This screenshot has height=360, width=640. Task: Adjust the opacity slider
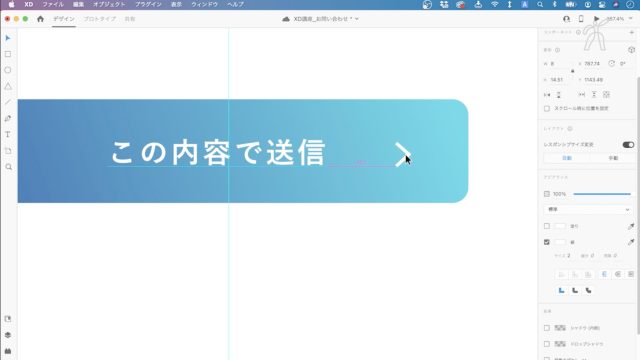coord(602,194)
